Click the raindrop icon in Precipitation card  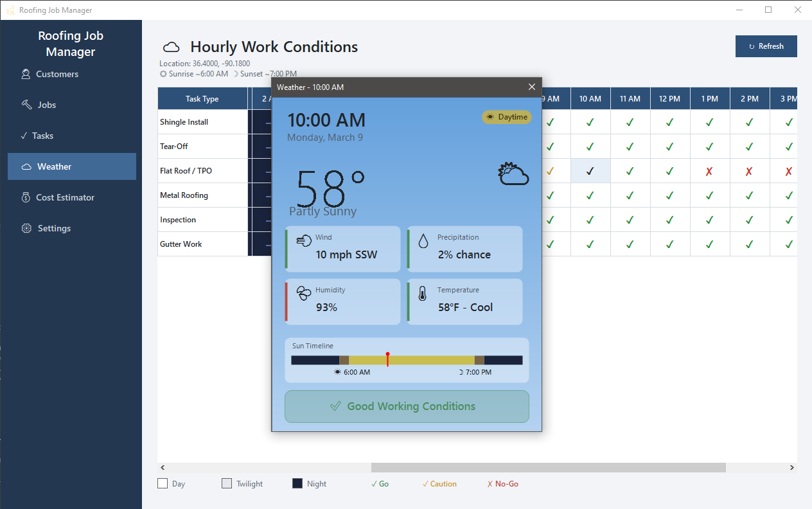click(423, 241)
